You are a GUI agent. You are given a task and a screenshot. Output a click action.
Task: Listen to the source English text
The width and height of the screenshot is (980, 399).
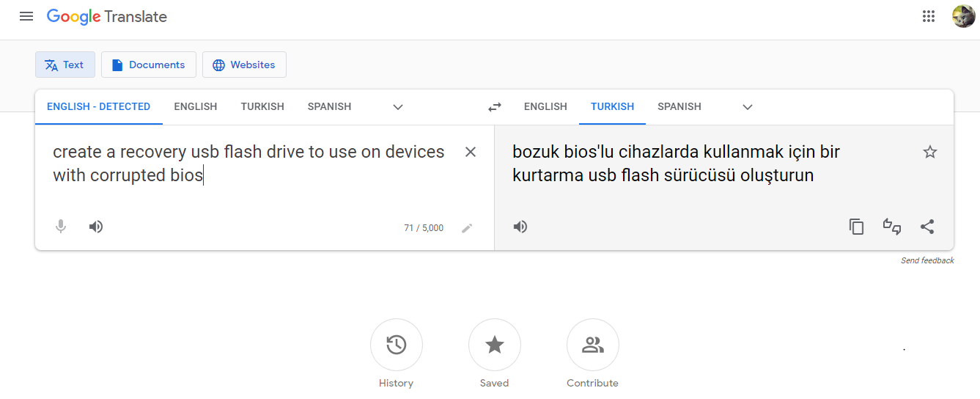pyautogui.click(x=96, y=227)
